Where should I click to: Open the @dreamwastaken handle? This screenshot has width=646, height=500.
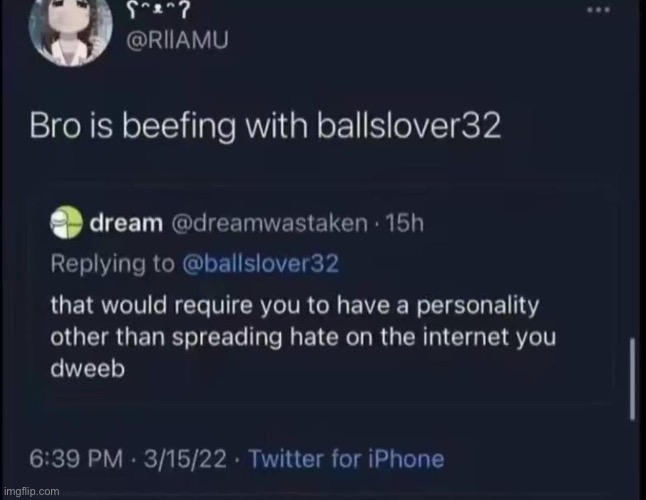269,223
